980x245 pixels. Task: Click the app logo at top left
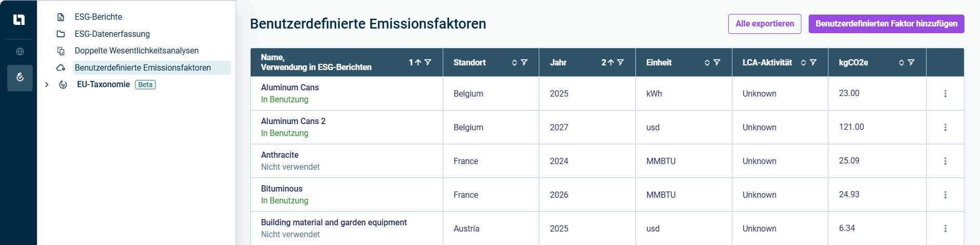pyautogui.click(x=19, y=20)
